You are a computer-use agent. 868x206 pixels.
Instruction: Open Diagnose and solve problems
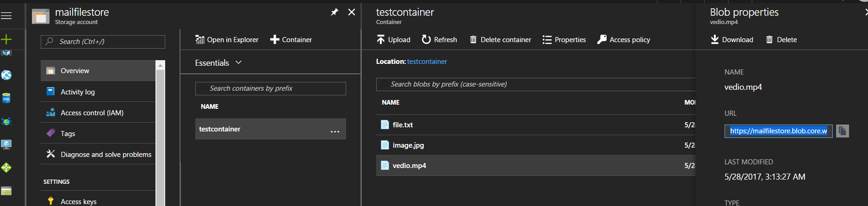tap(98, 154)
